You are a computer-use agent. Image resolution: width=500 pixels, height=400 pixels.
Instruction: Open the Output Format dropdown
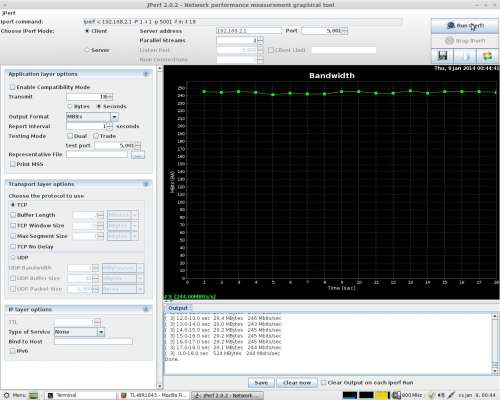(x=114, y=117)
